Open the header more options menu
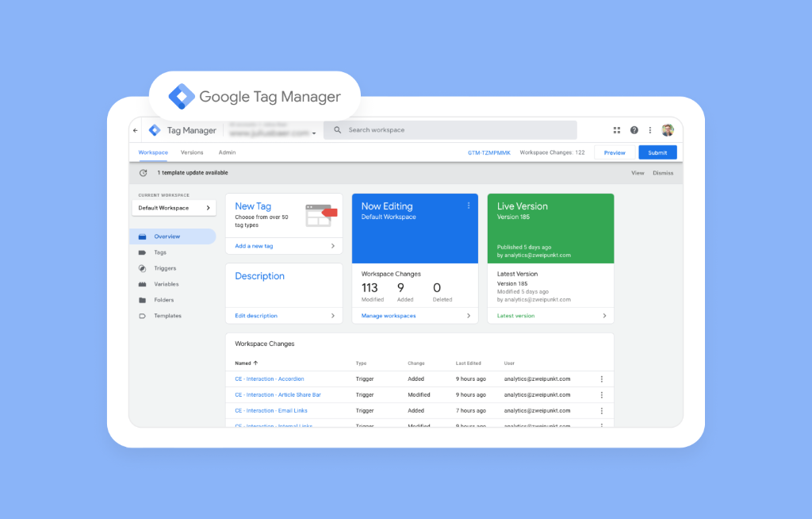Image resolution: width=812 pixels, height=519 pixels. click(650, 130)
